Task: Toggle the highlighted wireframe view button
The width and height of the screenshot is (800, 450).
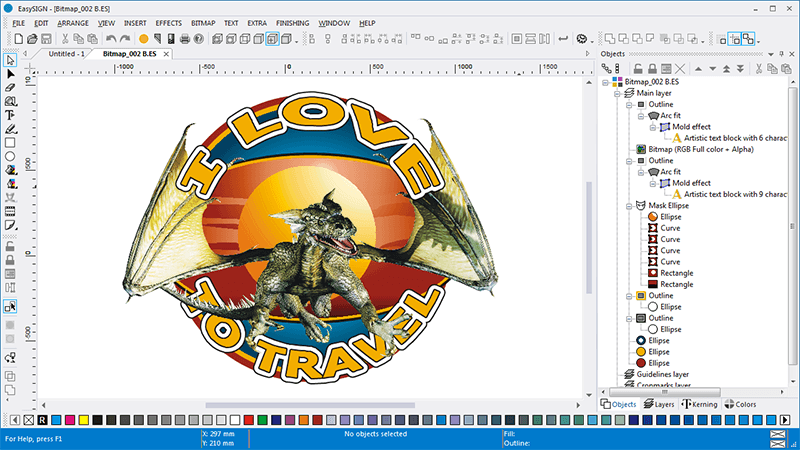Action: 273,39
